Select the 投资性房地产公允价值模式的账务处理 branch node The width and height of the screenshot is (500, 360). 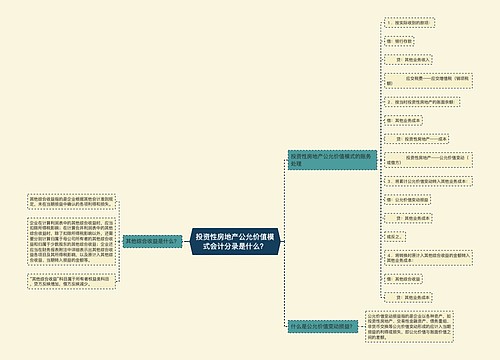click(x=332, y=160)
